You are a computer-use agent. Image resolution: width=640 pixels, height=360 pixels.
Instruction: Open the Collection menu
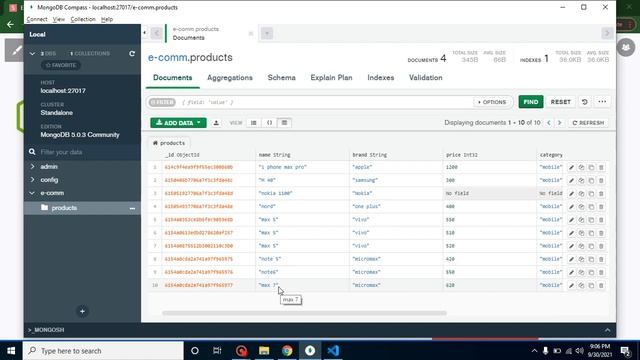pyautogui.click(x=83, y=19)
